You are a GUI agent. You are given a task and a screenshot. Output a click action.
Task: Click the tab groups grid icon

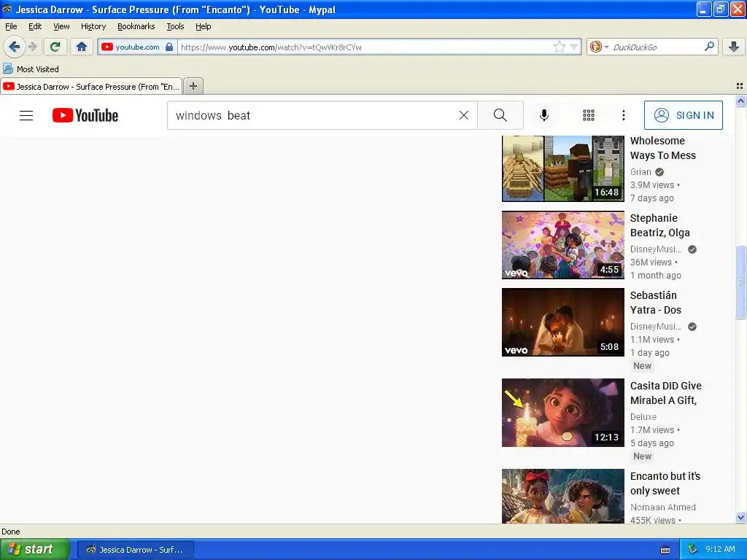(x=740, y=86)
